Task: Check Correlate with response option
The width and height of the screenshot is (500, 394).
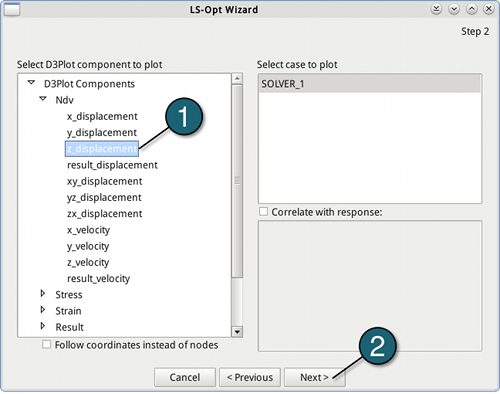Action: [263, 212]
